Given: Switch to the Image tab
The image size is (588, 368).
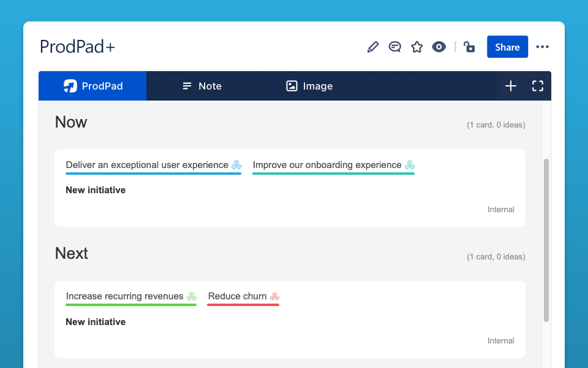Looking at the screenshot, I should pyautogui.click(x=309, y=86).
